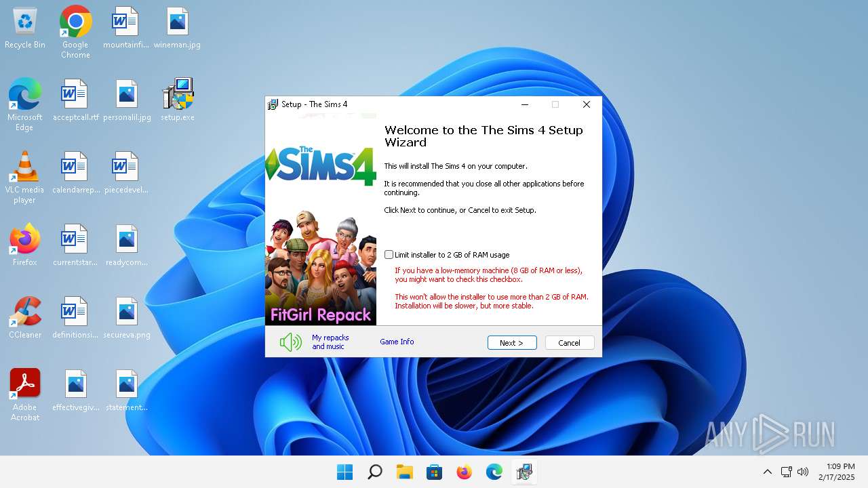Select the VLC media player shortcut

[25, 178]
